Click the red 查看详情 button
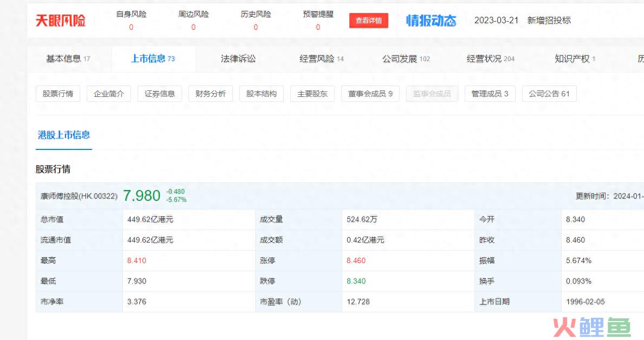The height and width of the screenshot is (340, 644). coord(369,21)
